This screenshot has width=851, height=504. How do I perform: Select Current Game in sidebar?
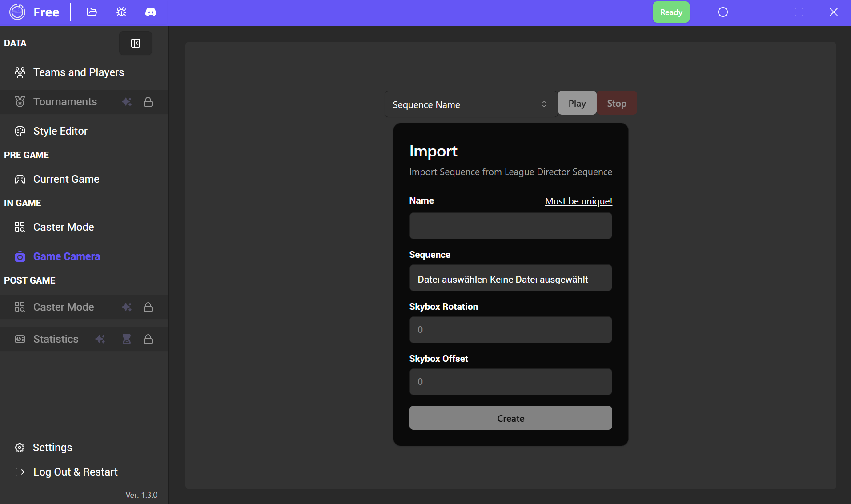(x=66, y=179)
